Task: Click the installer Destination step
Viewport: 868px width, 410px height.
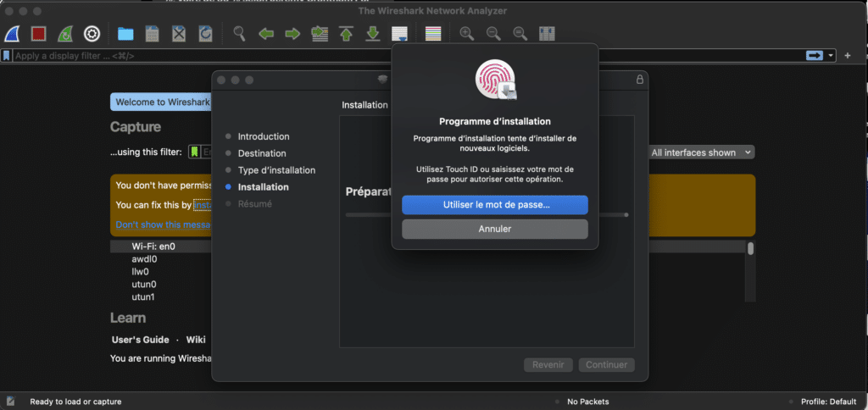Action: coord(262,153)
